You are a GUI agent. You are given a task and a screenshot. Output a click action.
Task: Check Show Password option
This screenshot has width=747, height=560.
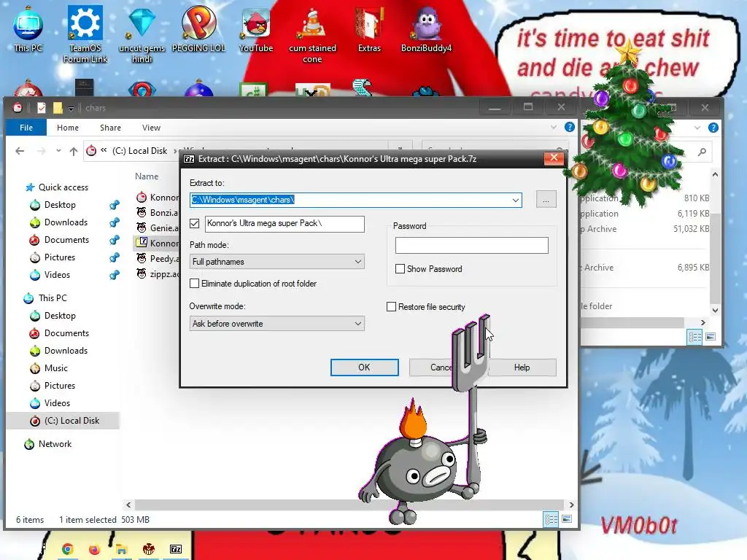click(x=400, y=268)
